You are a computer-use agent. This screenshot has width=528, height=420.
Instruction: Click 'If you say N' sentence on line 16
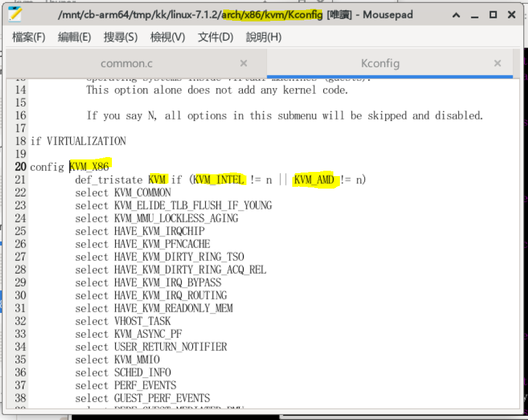pyautogui.click(x=285, y=115)
